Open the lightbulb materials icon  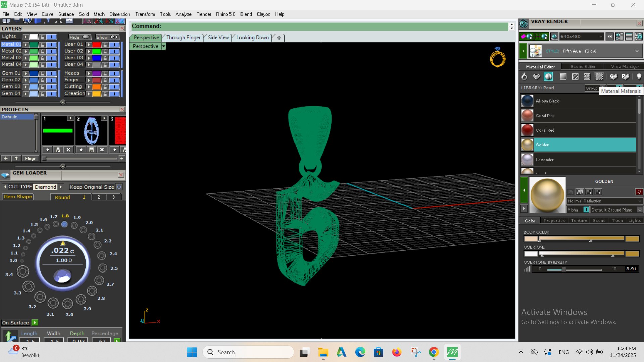pyautogui.click(x=639, y=77)
